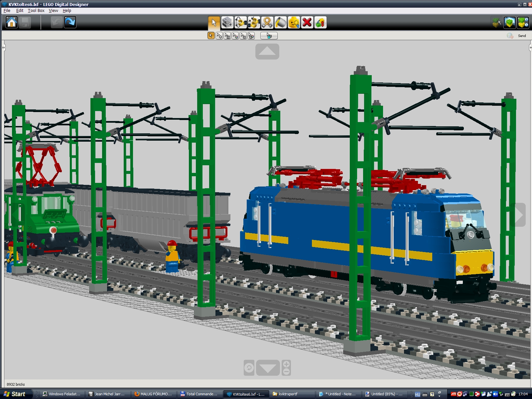Viewport: 532px width, 399px height.
Task: Click the invert selection button
Action: [269, 36]
